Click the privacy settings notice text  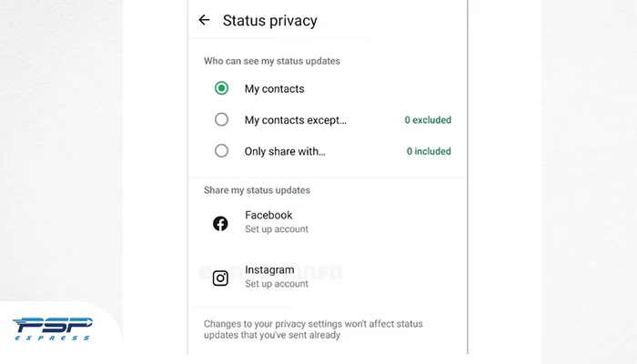click(x=313, y=329)
